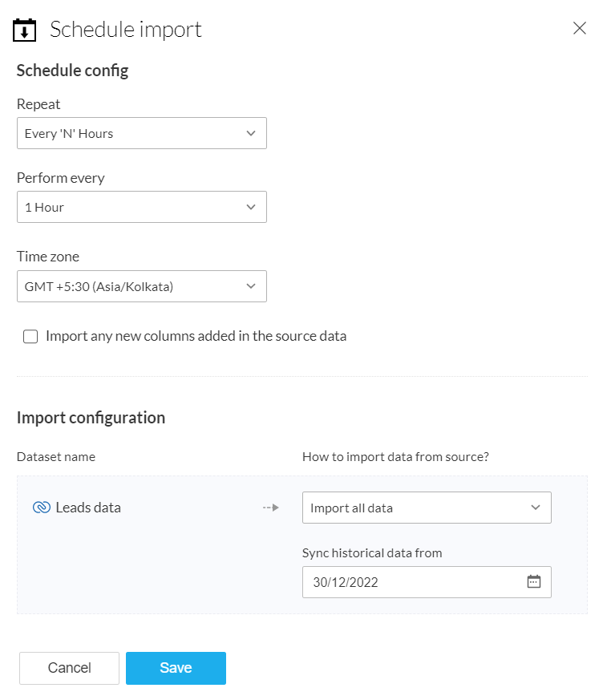611x700 pixels.
Task: Select the Leads data dataset name
Action: (88, 508)
